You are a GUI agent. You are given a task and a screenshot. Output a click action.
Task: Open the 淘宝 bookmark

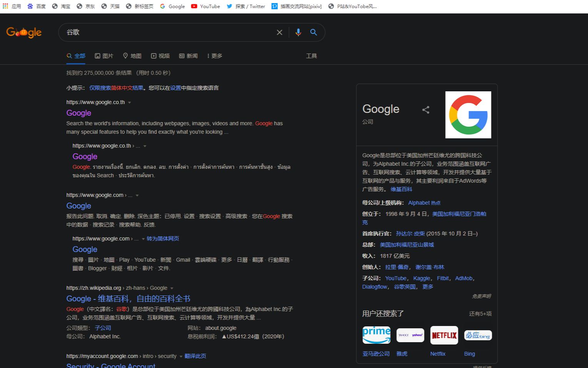[x=61, y=6]
